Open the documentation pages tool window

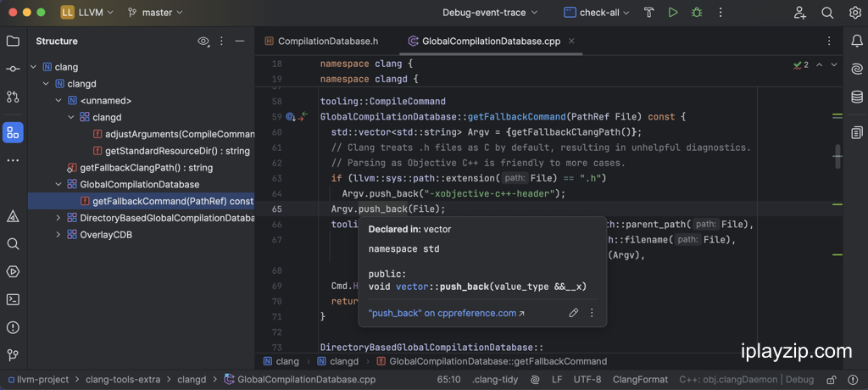(x=856, y=132)
